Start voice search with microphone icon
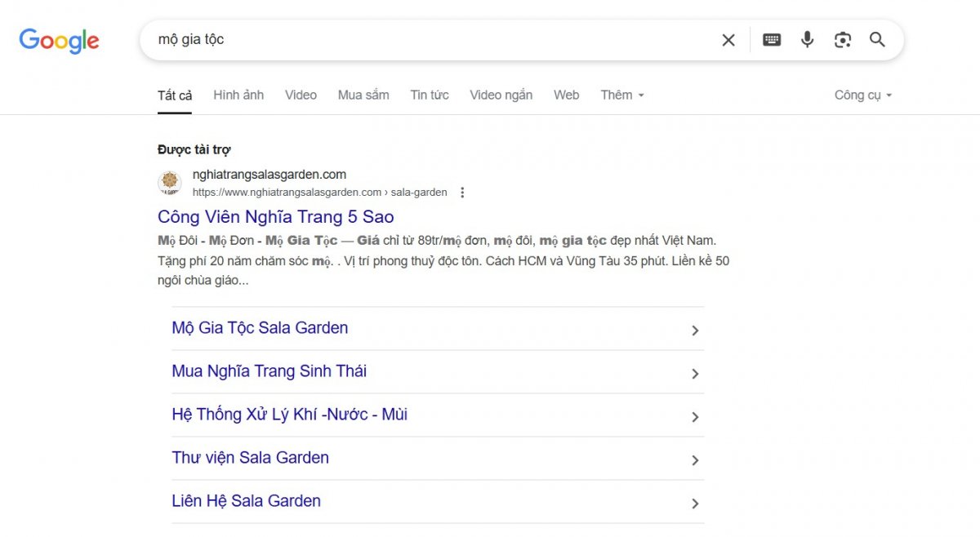The image size is (980, 537). point(807,40)
